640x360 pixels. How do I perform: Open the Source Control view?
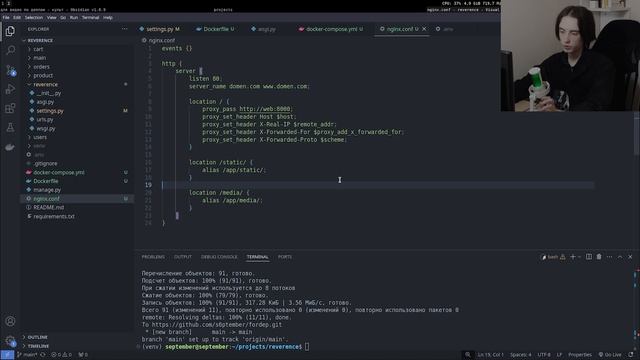[10, 70]
